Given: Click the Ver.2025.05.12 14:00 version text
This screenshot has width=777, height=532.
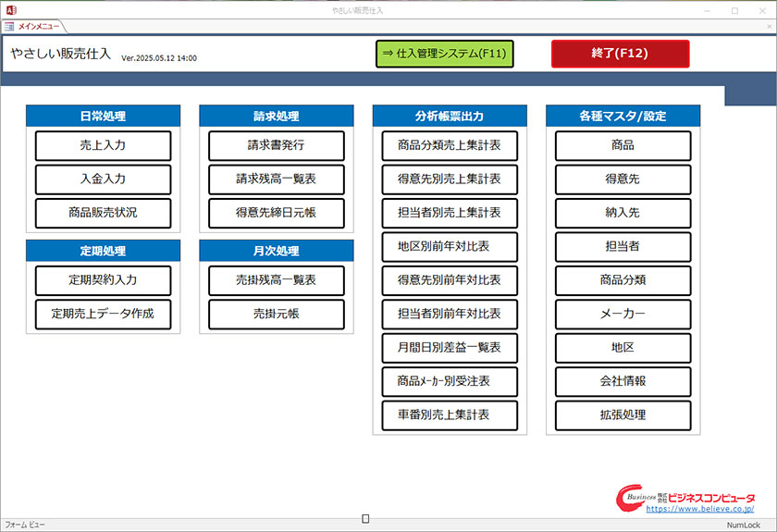Looking at the screenshot, I should tap(159, 58).
